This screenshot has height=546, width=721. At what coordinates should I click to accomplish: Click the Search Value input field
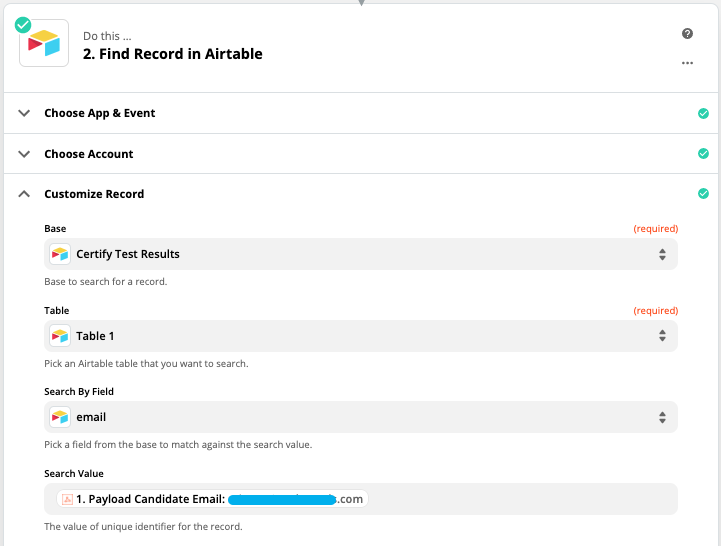[x=520, y=499]
